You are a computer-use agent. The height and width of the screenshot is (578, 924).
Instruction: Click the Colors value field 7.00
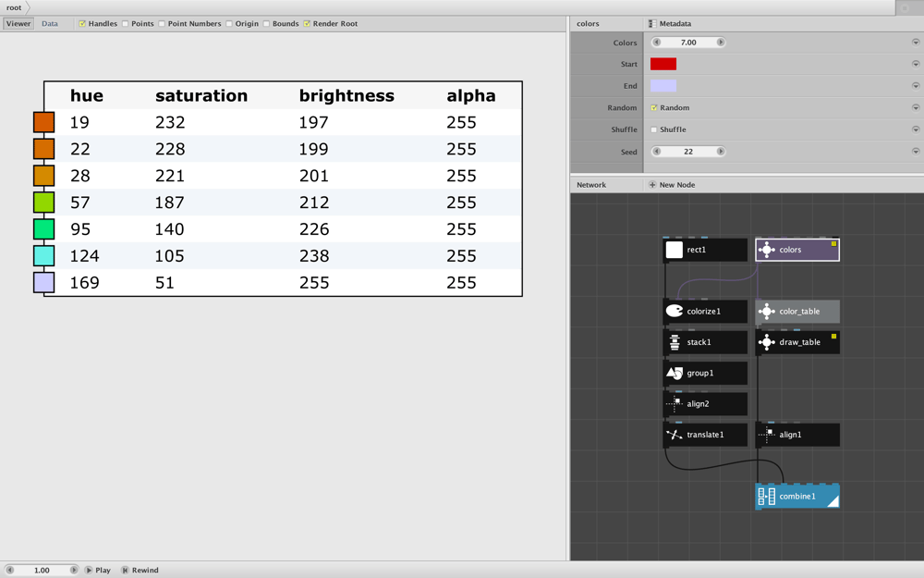[688, 43]
